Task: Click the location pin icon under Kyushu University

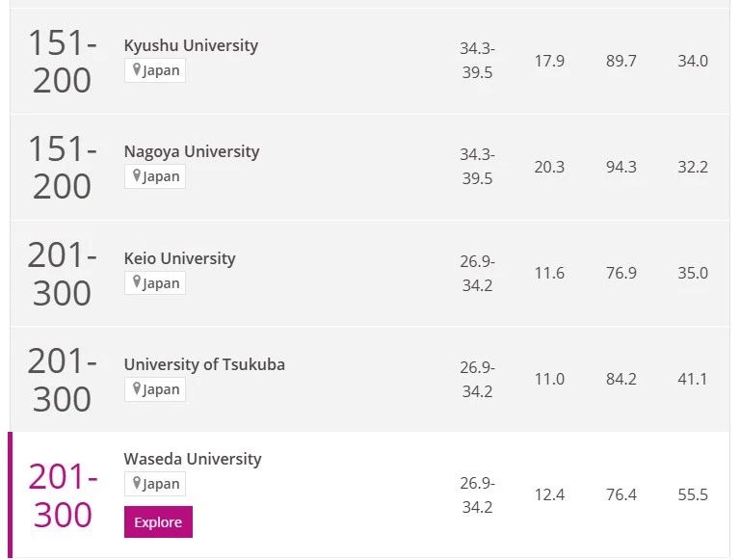Action: coord(137,70)
